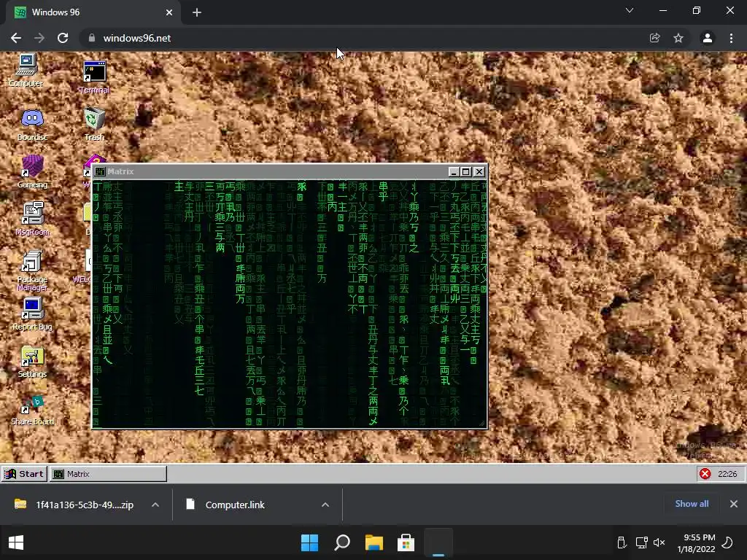Launch the Terminal desktop shortcut
The height and width of the screenshot is (560, 747).
coord(94,76)
